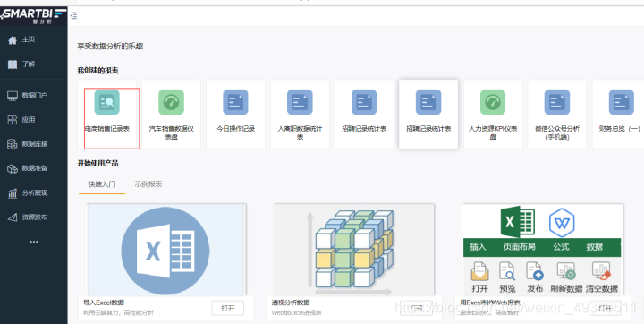Screen dimensions: 644x324
Task: Collapse the sidebar with the fold icon
Action: 73,15
